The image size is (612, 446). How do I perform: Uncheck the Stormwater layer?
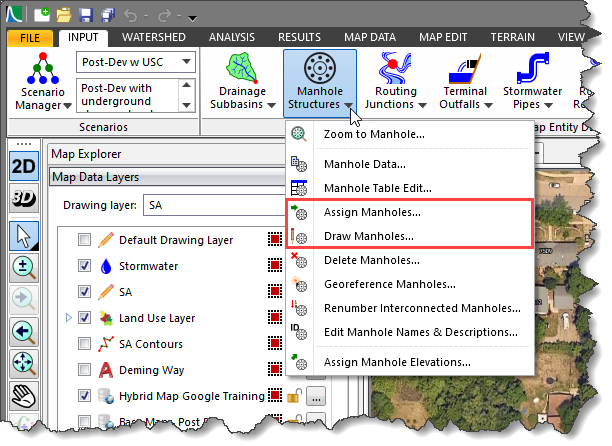coord(84,265)
